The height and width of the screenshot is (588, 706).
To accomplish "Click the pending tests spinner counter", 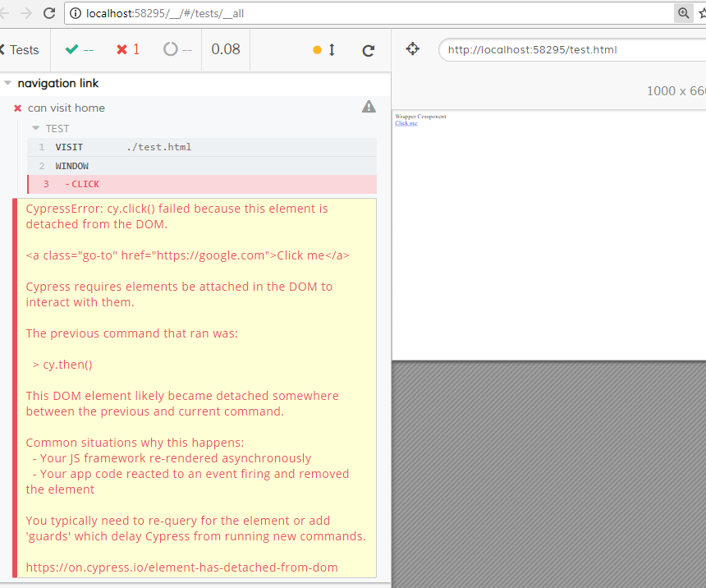I will 177,49.
